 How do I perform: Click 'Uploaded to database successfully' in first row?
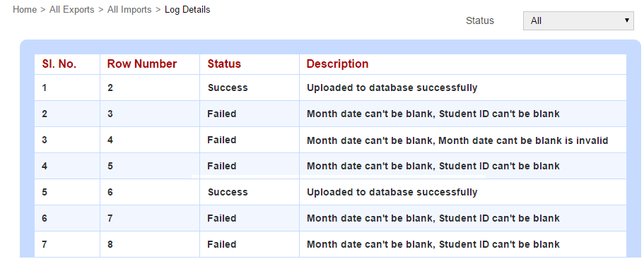[392, 88]
